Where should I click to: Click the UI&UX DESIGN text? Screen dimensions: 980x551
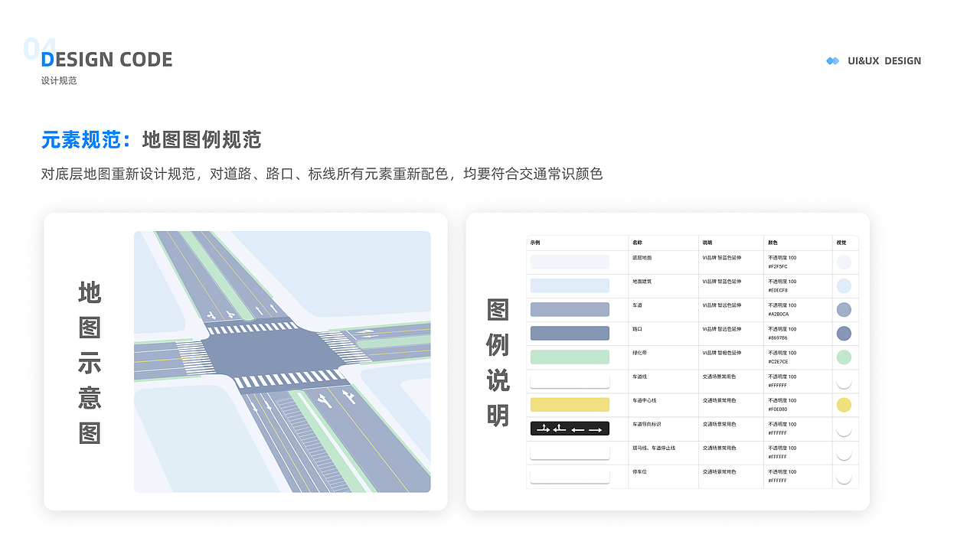(x=884, y=60)
